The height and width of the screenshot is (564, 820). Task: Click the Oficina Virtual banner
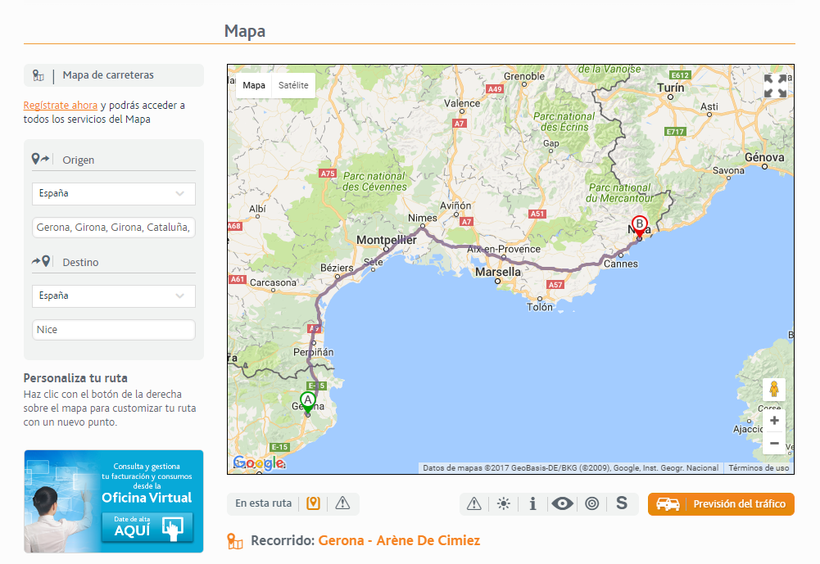coord(113,501)
